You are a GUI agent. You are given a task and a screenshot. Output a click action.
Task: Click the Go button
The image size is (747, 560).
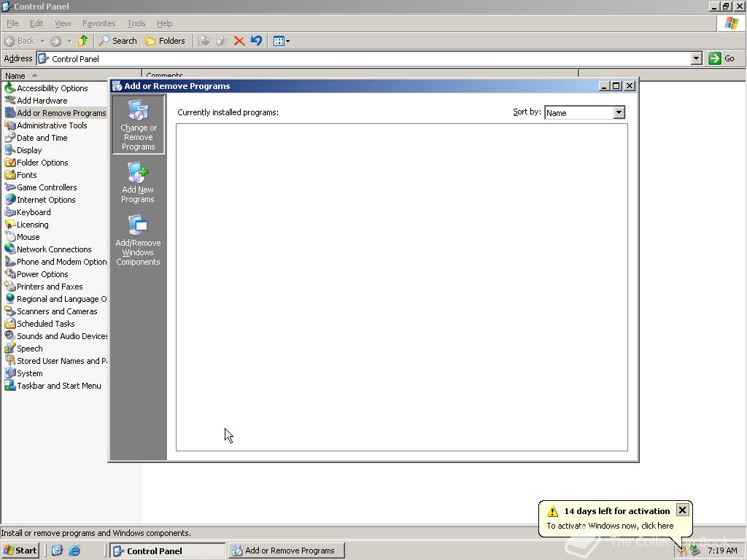(721, 58)
